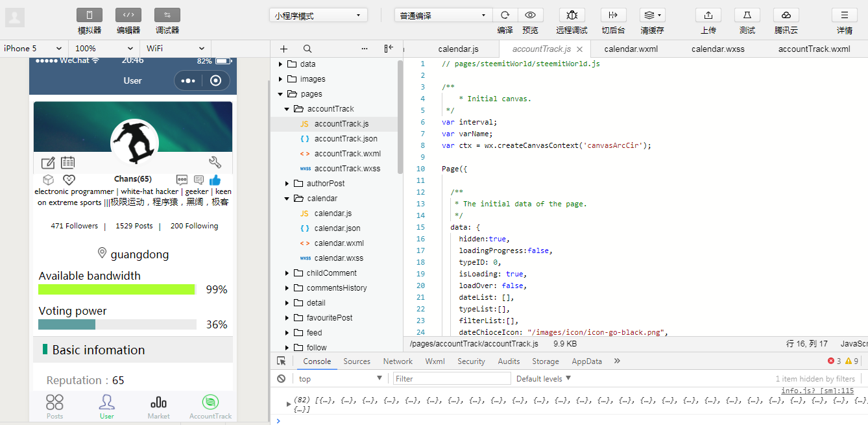Open the Wxml devtools tab
Viewport: 868px width, 425px height.
435,361
